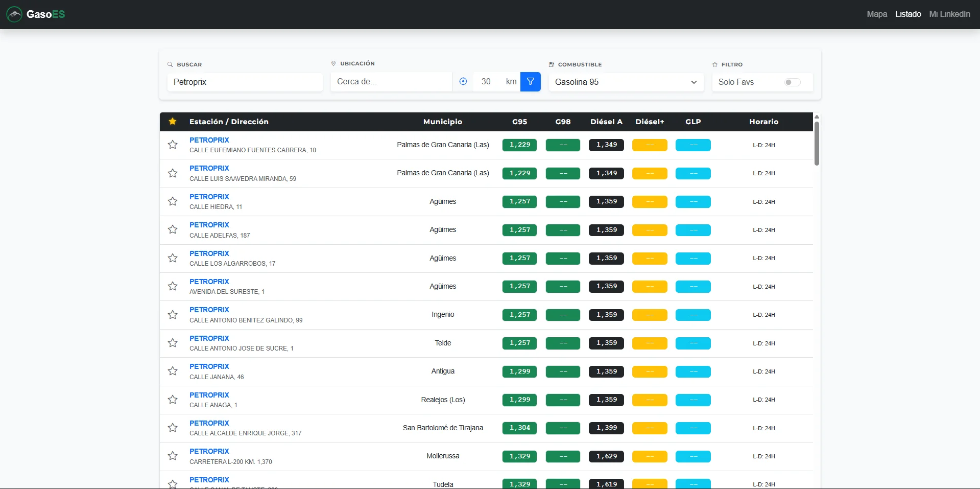The height and width of the screenshot is (489, 980).
Task: Click the station list vertical scrollbar
Action: [817, 144]
